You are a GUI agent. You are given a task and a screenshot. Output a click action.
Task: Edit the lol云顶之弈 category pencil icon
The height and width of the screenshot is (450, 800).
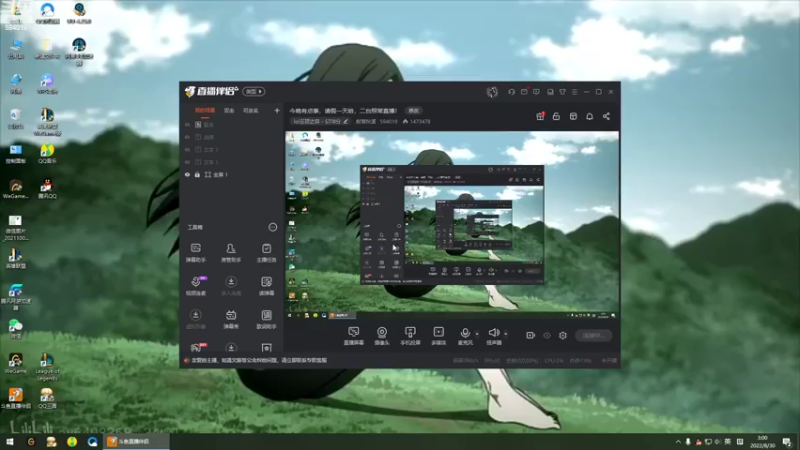point(345,121)
